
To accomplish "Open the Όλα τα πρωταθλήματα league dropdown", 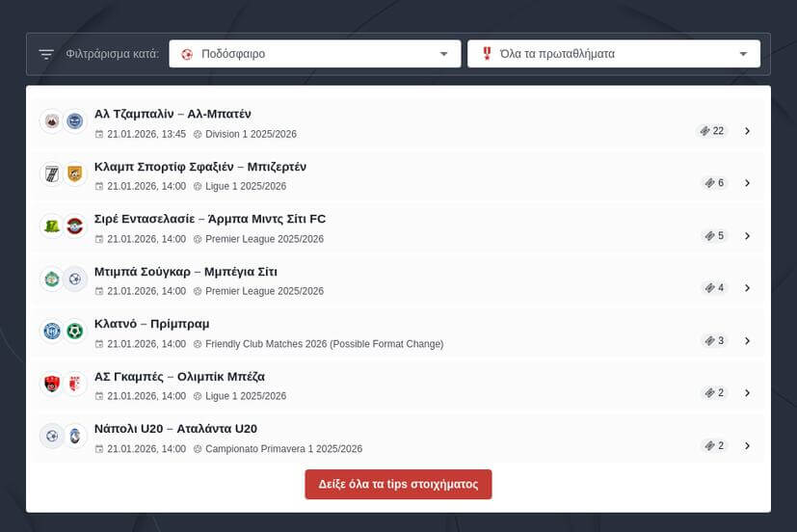I will tap(613, 54).
